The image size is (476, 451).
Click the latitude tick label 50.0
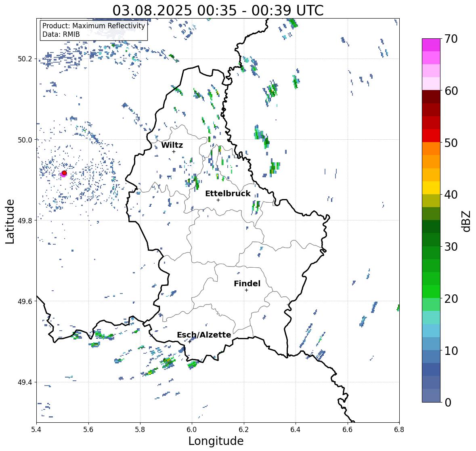tap(25, 140)
